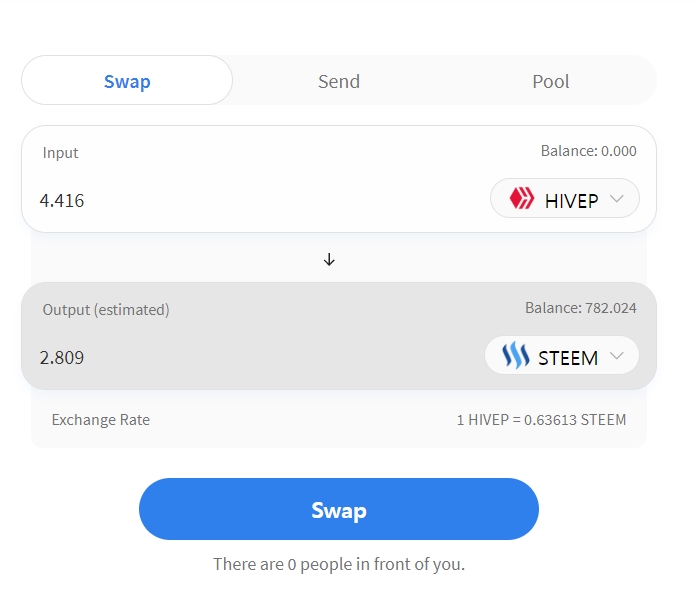Click the exchange rate value 1 HIVEP = 0.63613 STEEM
This screenshot has height=608, width=696.
pos(541,420)
